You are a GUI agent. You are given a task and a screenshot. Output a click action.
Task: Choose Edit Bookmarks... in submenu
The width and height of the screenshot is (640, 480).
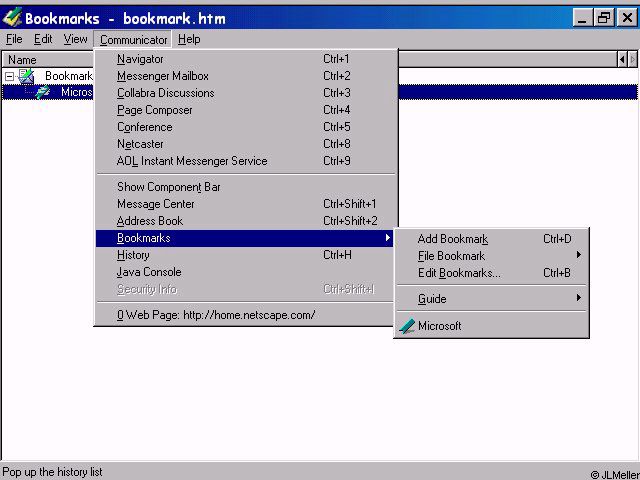(x=491, y=273)
